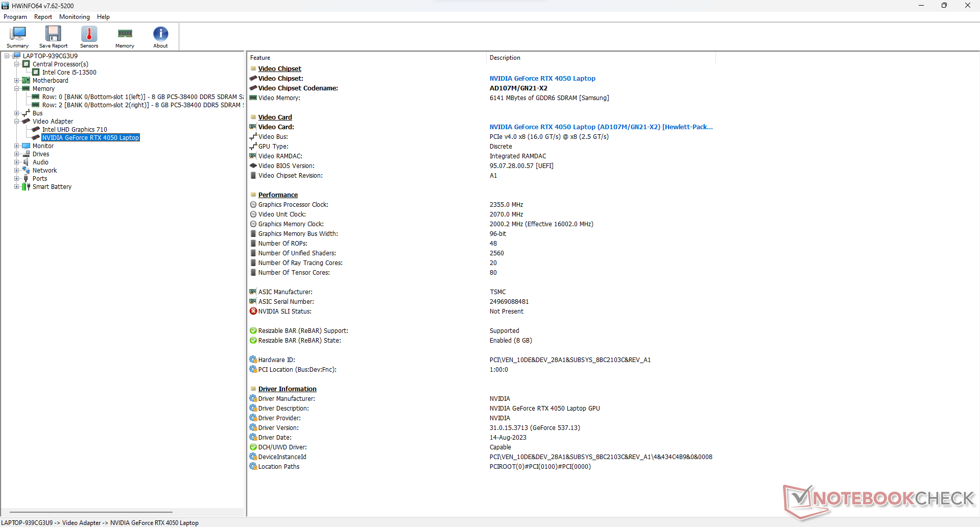Click the Graphics Processor Clock icon
The width and height of the screenshot is (980, 527).
[253, 204]
